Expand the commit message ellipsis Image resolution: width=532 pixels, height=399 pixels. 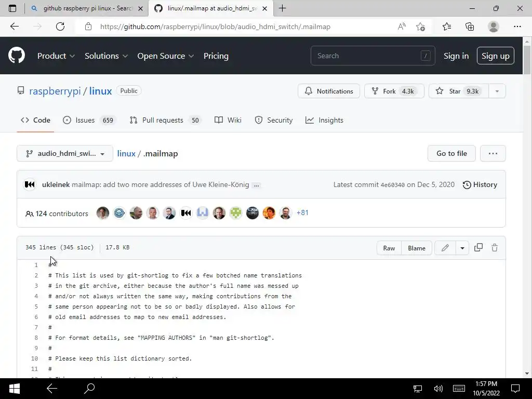[257, 185]
